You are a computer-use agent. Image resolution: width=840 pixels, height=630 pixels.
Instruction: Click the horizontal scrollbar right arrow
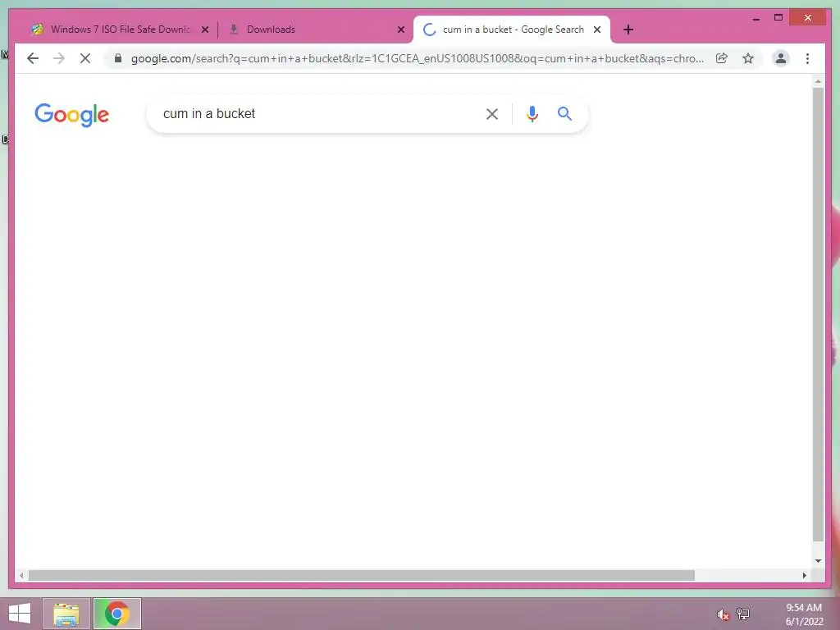(x=805, y=575)
